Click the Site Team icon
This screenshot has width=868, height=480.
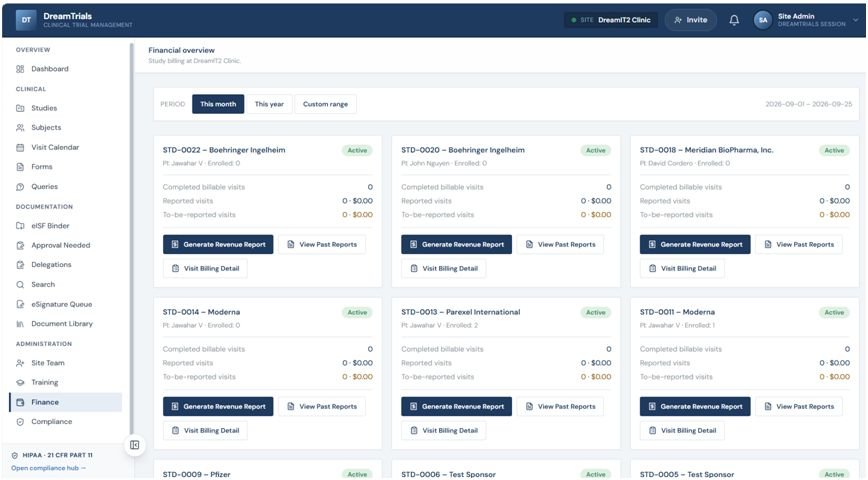[x=20, y=363]
